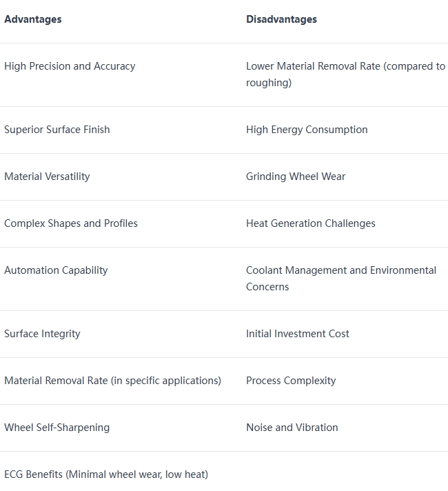Select the Surface Integrity entry
The width and height of the screenshot is (448, 491).
point(42,334)
